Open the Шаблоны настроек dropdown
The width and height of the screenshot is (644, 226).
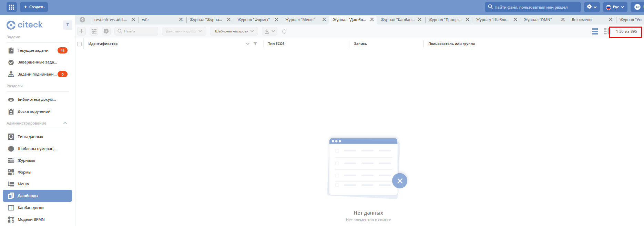(234, 31)
